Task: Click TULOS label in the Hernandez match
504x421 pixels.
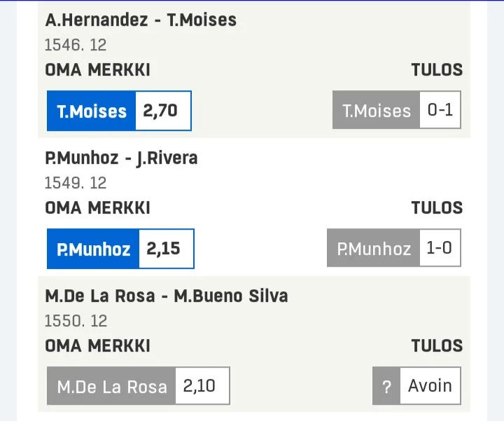Action: coord(437,70)
